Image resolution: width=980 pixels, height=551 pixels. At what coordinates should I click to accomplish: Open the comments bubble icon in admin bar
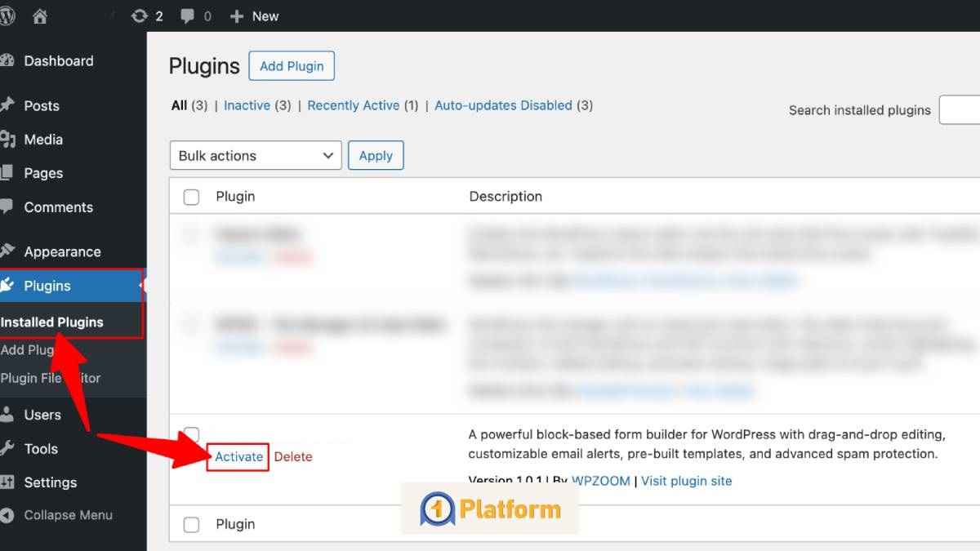pyautogui.click(x=187, y=16)
